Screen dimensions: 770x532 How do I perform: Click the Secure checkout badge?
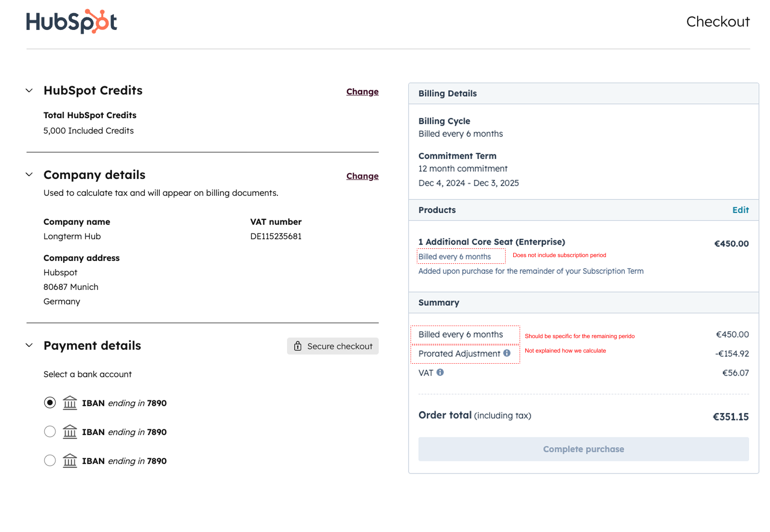(333, 346)
